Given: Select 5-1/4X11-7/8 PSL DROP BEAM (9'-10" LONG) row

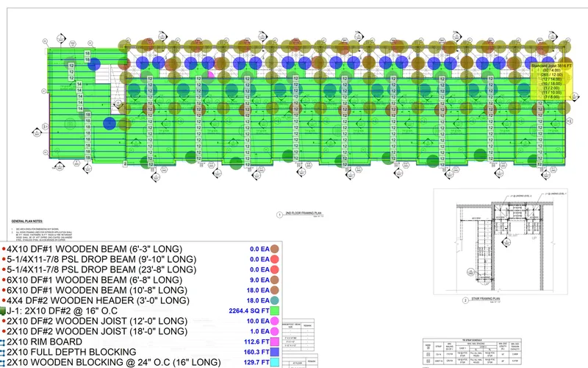Looking at the screenshot, I should (140, 259).
